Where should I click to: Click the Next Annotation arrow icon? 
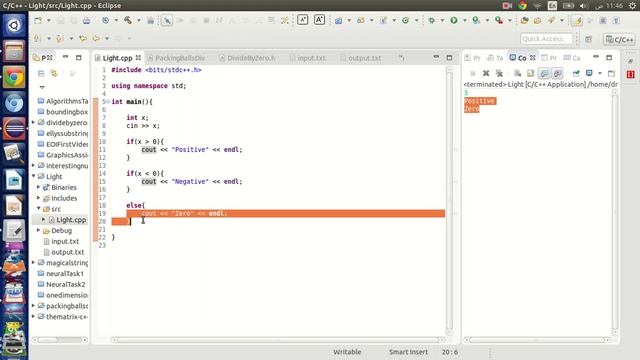click(37, 38)
